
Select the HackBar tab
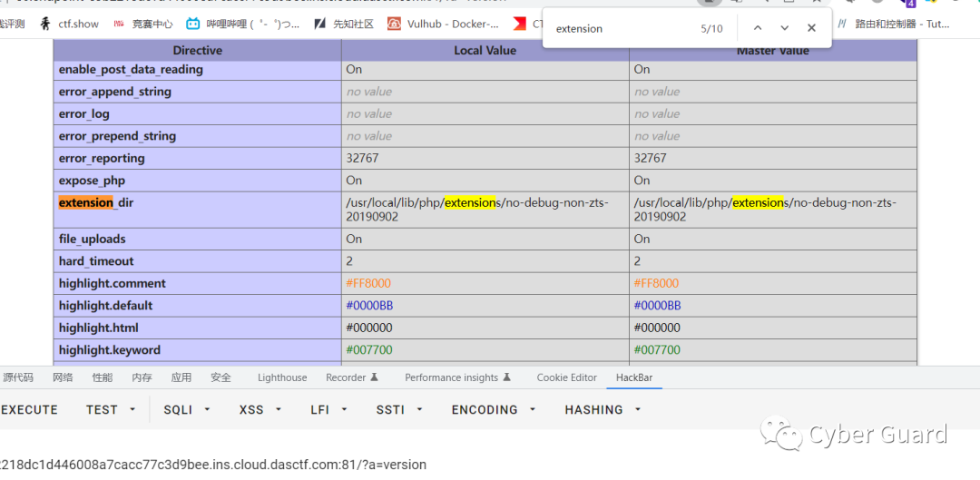coord(634,377)
